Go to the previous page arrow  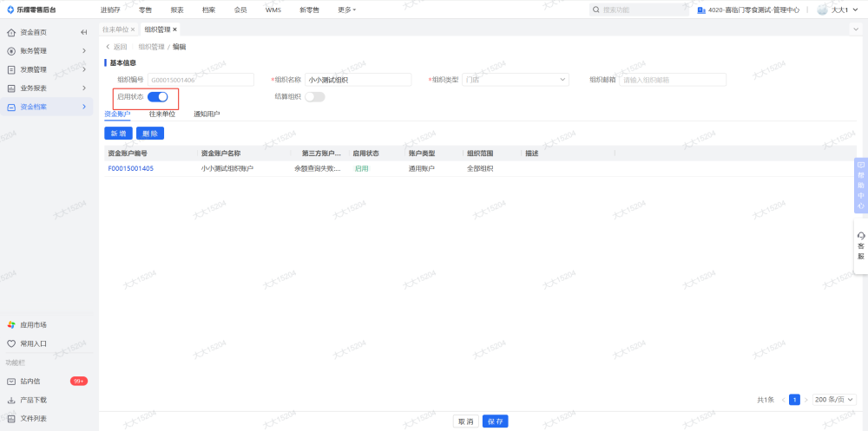tap(783, 400)
